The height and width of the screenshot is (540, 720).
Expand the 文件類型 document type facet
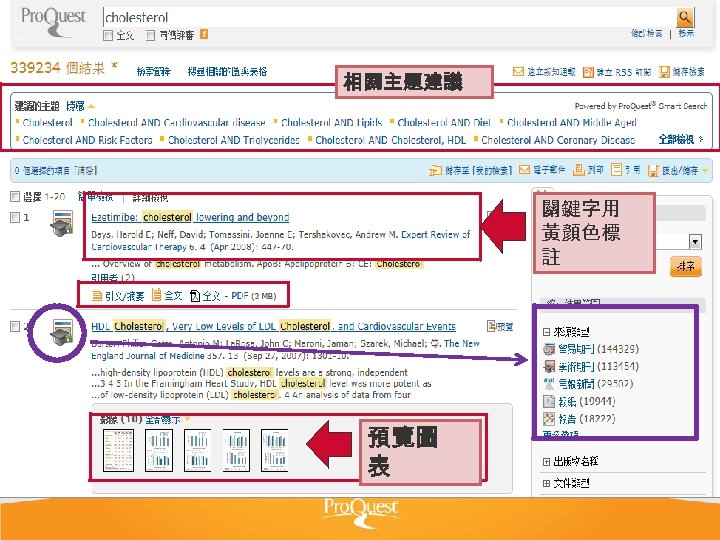click(546, 483)
